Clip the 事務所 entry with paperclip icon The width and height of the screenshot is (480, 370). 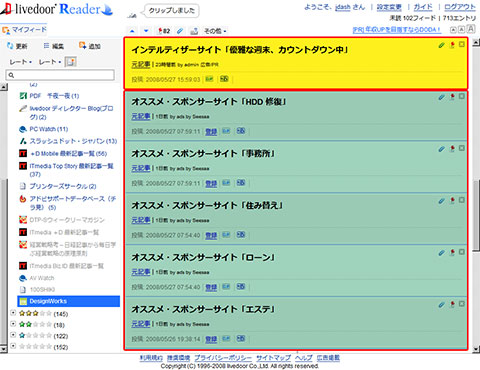(441, 149)
